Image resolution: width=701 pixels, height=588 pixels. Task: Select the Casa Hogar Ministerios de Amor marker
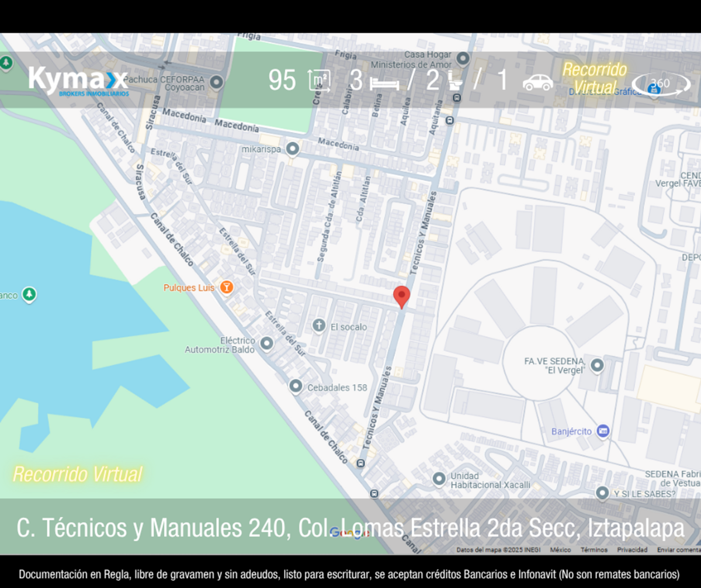[463, 58]
